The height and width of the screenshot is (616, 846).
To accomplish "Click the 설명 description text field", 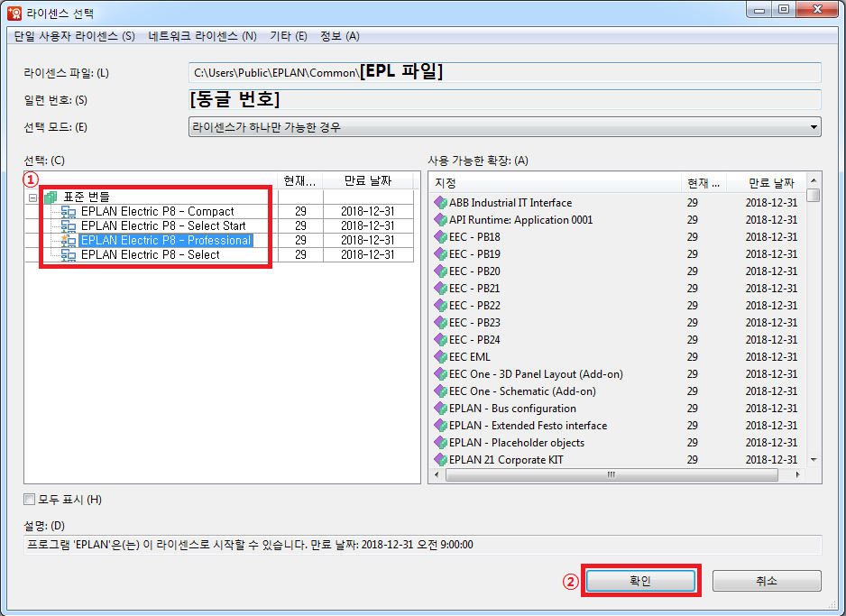I will [422, 545].
